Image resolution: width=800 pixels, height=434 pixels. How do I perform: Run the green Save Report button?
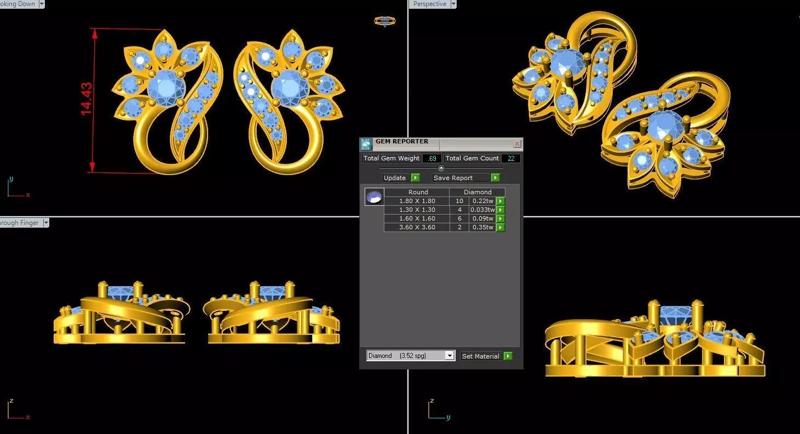(x=495, y=177)
